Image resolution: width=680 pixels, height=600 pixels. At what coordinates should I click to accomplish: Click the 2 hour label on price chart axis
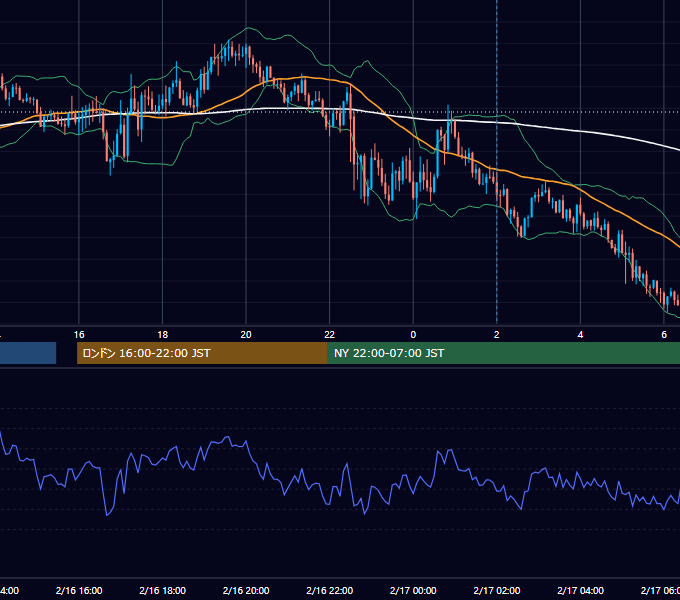coord(497,335)
